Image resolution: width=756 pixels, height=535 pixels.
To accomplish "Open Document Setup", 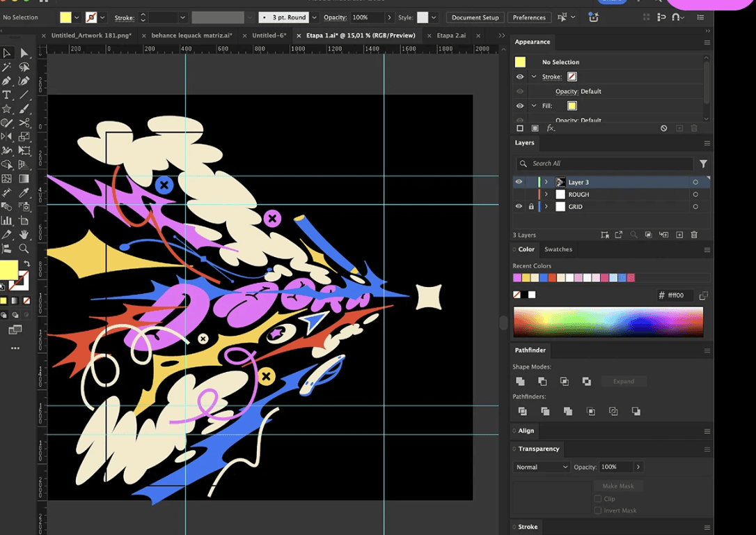I will coord(475,17).
